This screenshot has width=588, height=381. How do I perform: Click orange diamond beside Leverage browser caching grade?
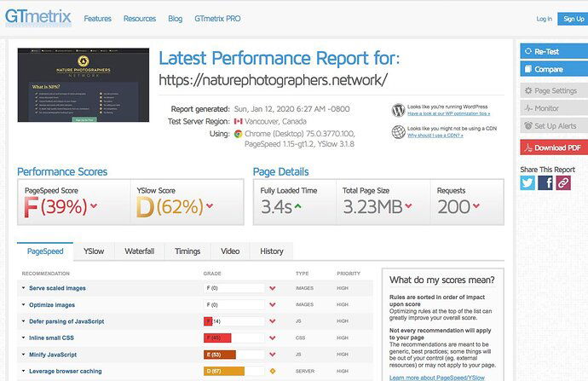pyautogui.click(x=273, y=371)
